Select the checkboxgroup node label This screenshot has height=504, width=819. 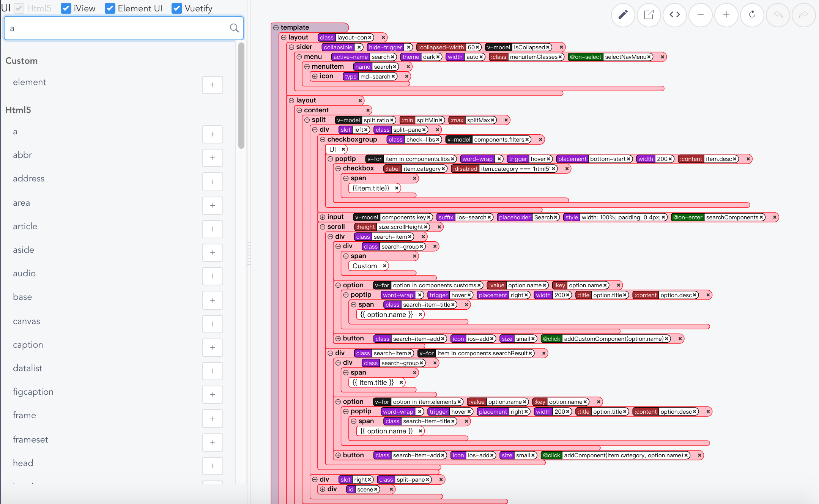tap(352, 139)
